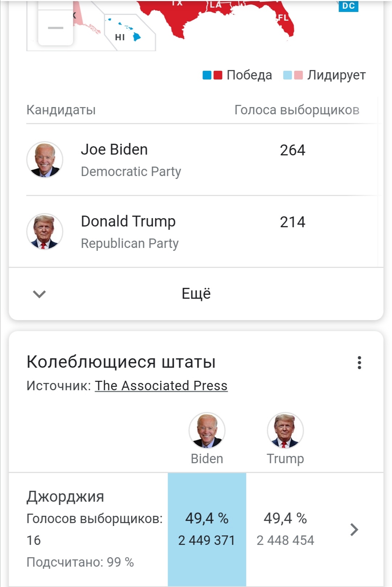The image size is (392, 587).
Task: Select Biden avatar in swing states header
Action: coord(207,431)
